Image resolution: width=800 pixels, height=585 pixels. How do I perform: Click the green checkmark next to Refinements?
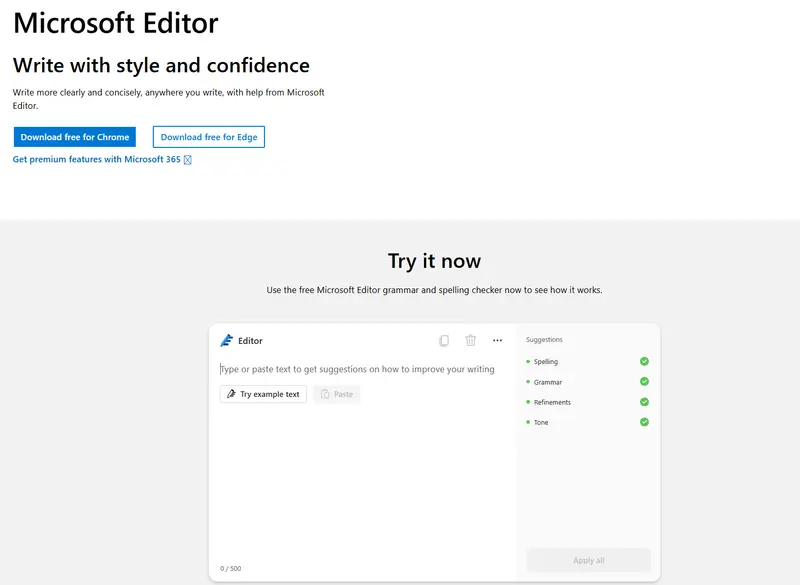(644, 402)
